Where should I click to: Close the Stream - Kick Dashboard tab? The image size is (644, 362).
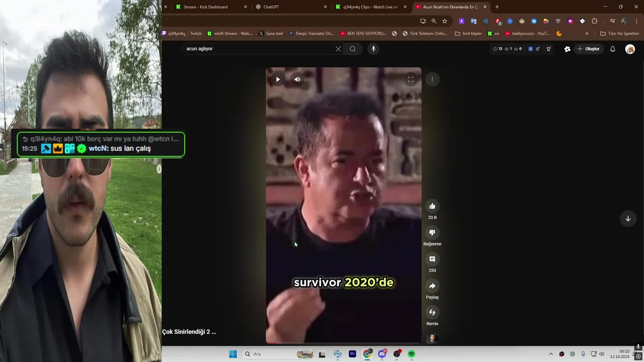click(246, 7)
